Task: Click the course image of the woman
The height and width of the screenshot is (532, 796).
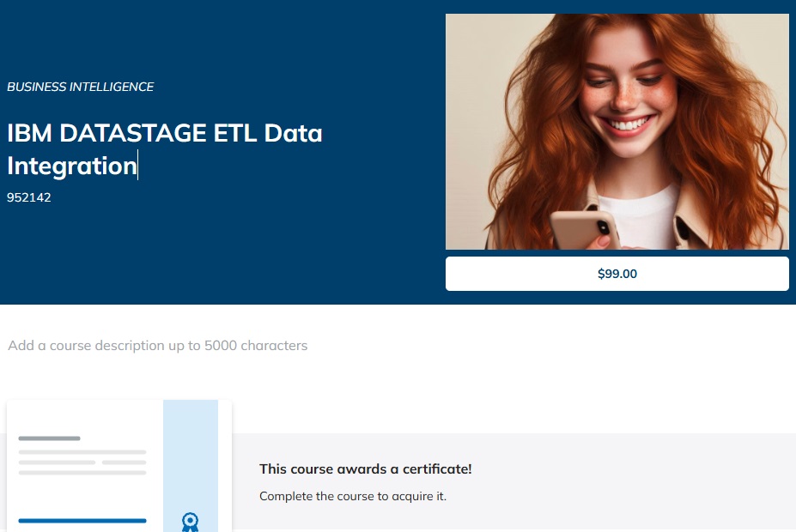Action: pos(617,131)
